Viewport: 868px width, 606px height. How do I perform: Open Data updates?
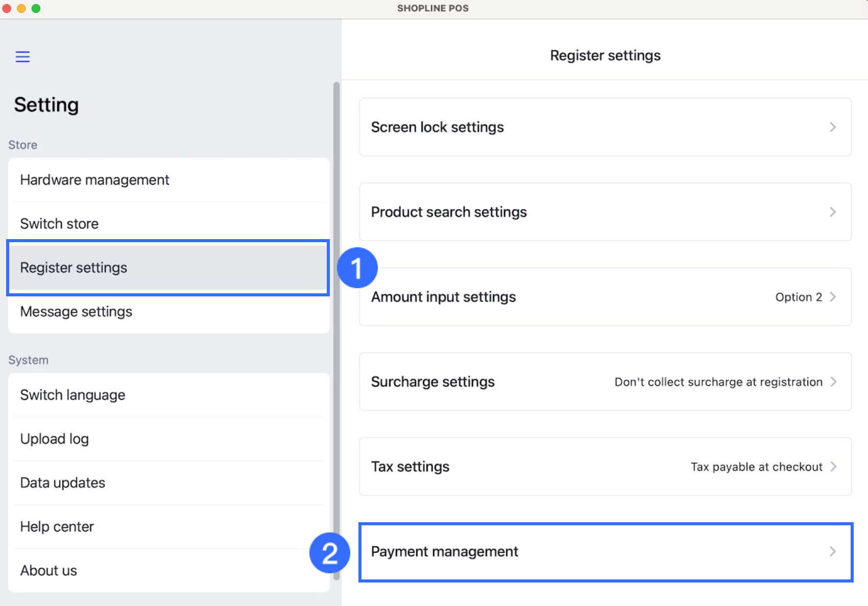click(x=63, y=483)
